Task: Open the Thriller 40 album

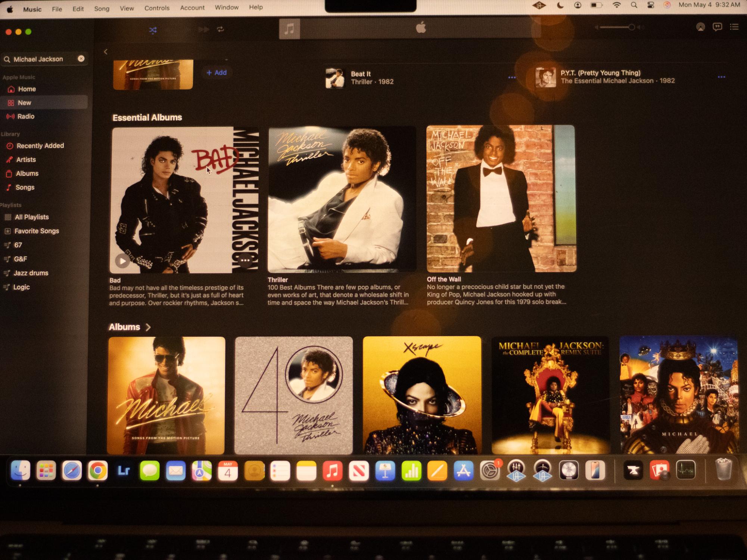Action: [294, 395]
